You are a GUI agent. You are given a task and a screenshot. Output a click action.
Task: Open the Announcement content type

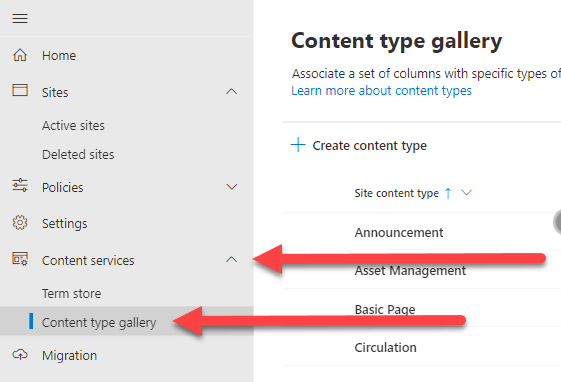pos(399,233)
